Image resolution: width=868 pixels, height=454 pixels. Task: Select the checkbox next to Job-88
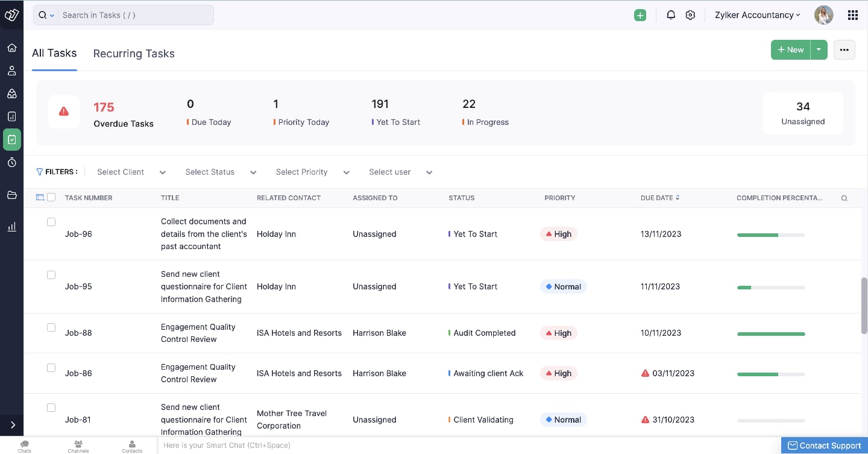(x=51, y=327)
